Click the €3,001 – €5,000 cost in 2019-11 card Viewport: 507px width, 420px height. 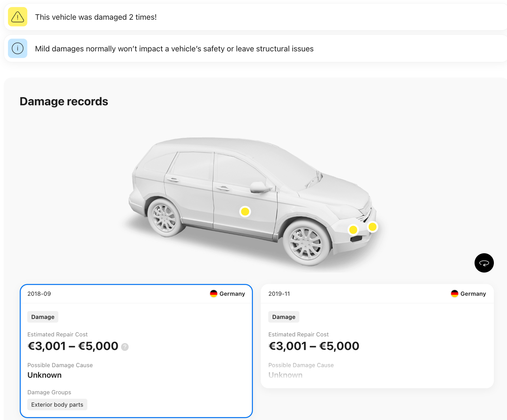[314, 346]
